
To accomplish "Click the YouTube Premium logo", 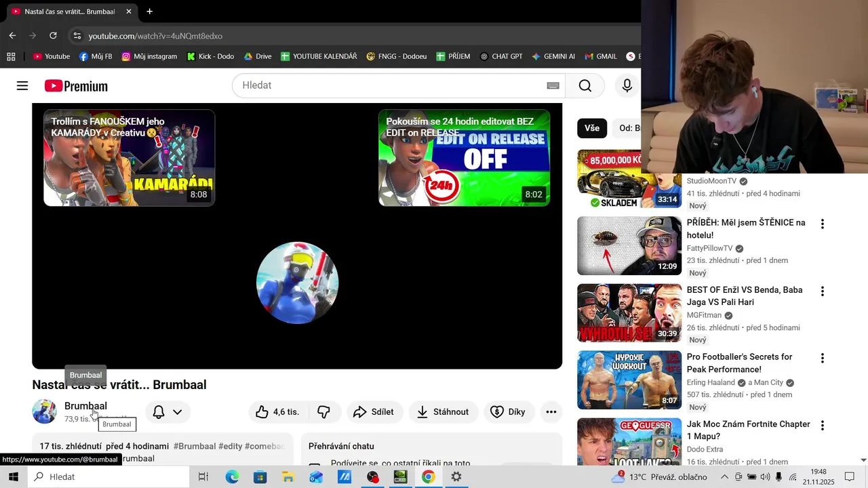I will tap(76, 86).
